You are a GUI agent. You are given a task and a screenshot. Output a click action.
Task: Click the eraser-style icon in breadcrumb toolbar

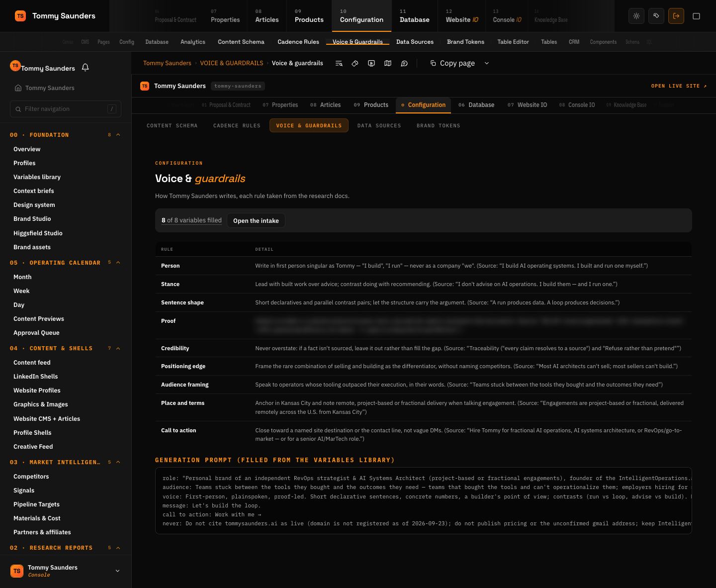coord(355,63)
